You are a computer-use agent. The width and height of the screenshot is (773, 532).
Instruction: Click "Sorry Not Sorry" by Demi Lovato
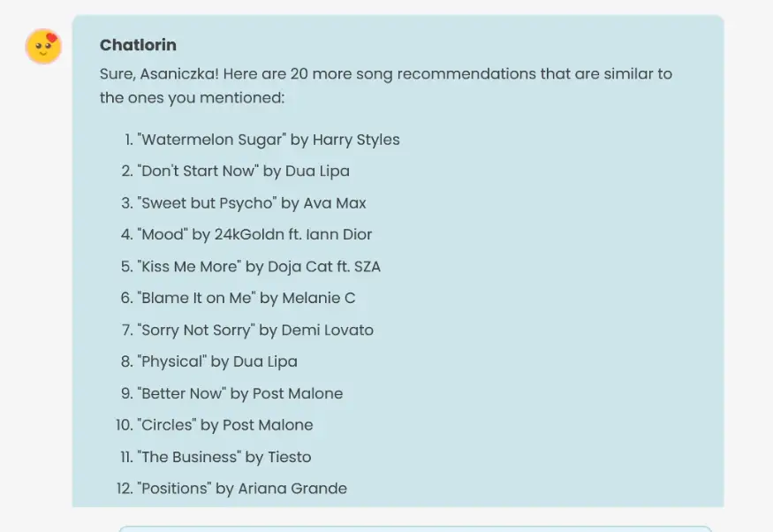(x=255, y=330)
